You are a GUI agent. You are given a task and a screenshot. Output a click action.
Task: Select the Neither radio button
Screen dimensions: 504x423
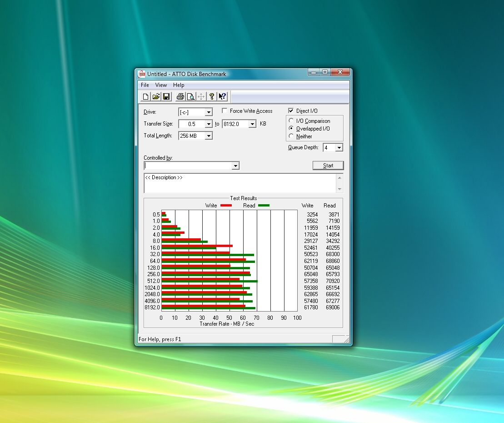(x=291, y=136)
